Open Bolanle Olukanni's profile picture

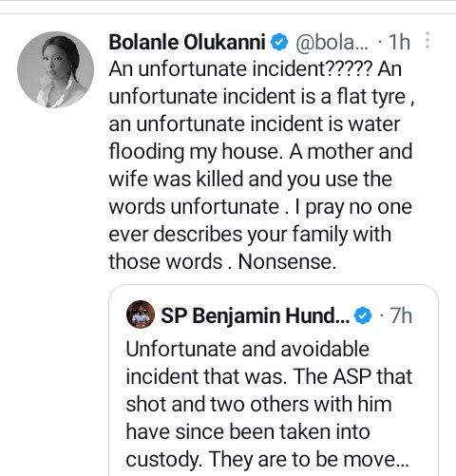point(55,69)
